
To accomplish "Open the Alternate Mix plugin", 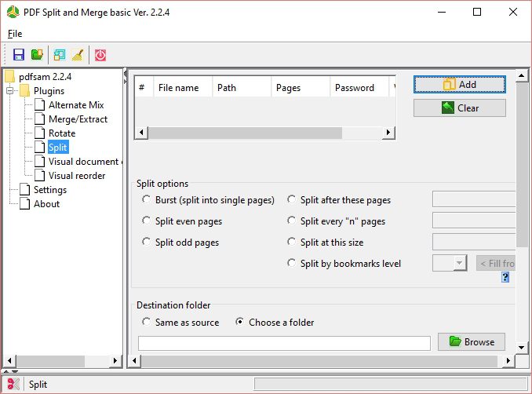I will tap(76, 105).
